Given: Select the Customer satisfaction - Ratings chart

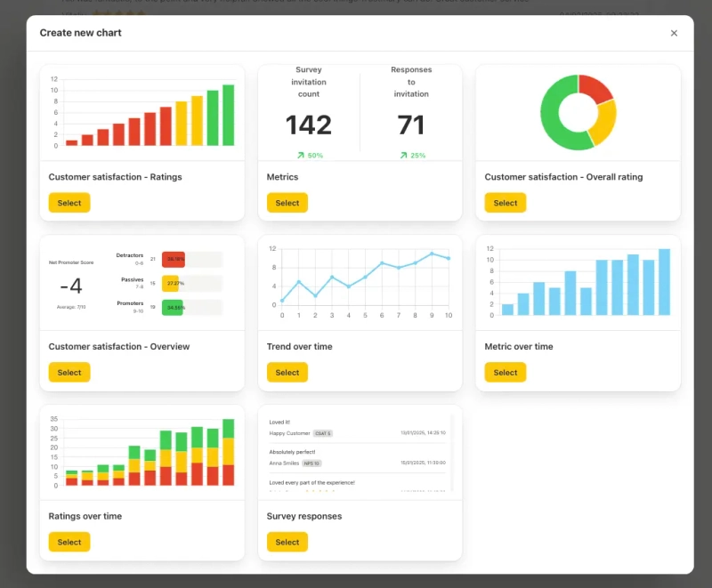Looking at the screenshot, I should 69,203.
